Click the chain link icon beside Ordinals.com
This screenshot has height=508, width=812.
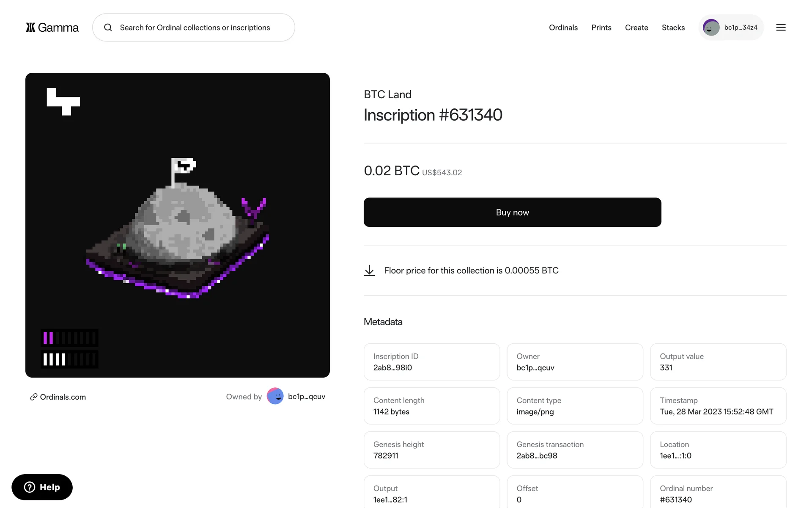(x=33, y=397)
